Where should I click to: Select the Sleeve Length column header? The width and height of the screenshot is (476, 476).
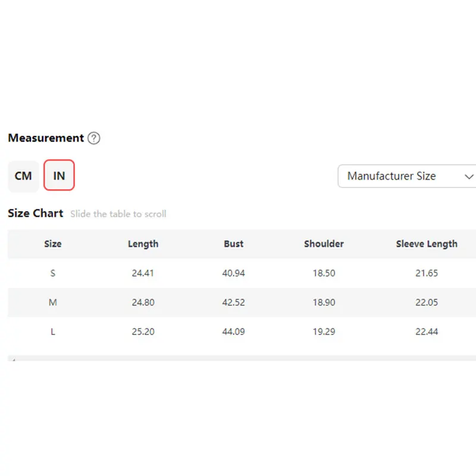(427, 244)
